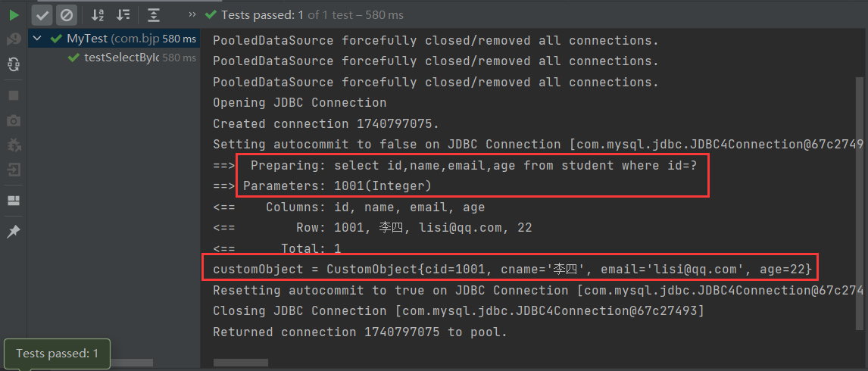Click the exit icon in left sidebar
Viewport: 868px width, 371px height.
[14, 170]
